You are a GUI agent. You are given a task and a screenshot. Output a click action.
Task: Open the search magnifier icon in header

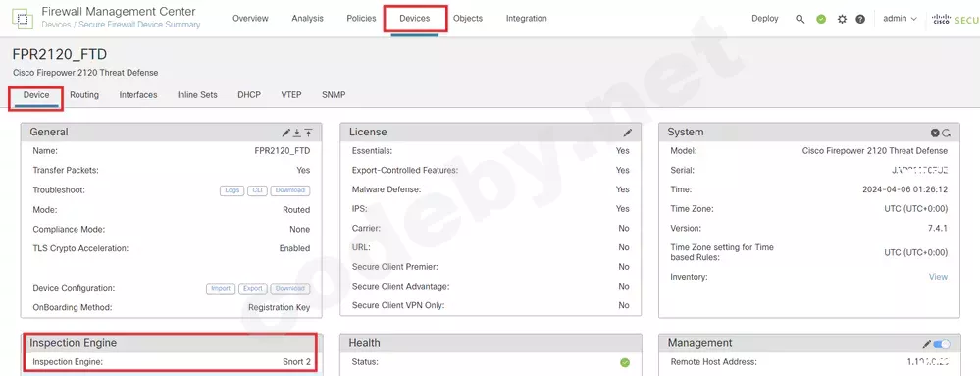[800, 19]
